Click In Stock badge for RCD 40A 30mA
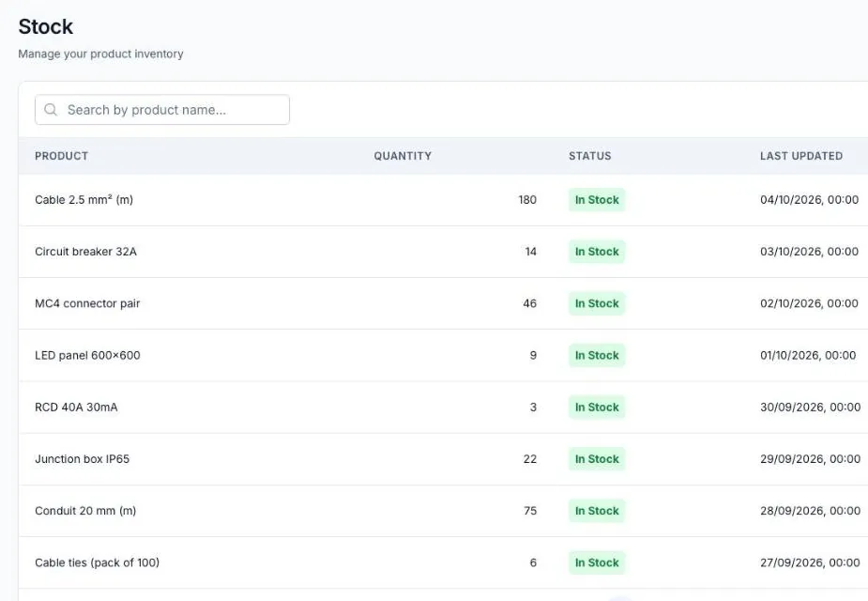The width and height of the screenshot is (868, 601). coord(597,408)
